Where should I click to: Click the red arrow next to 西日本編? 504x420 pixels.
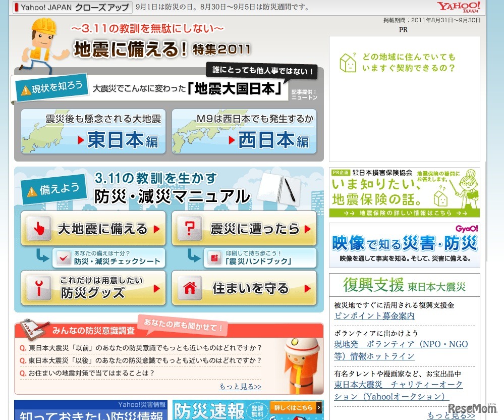pyautogui.click(x=232, y=140)
